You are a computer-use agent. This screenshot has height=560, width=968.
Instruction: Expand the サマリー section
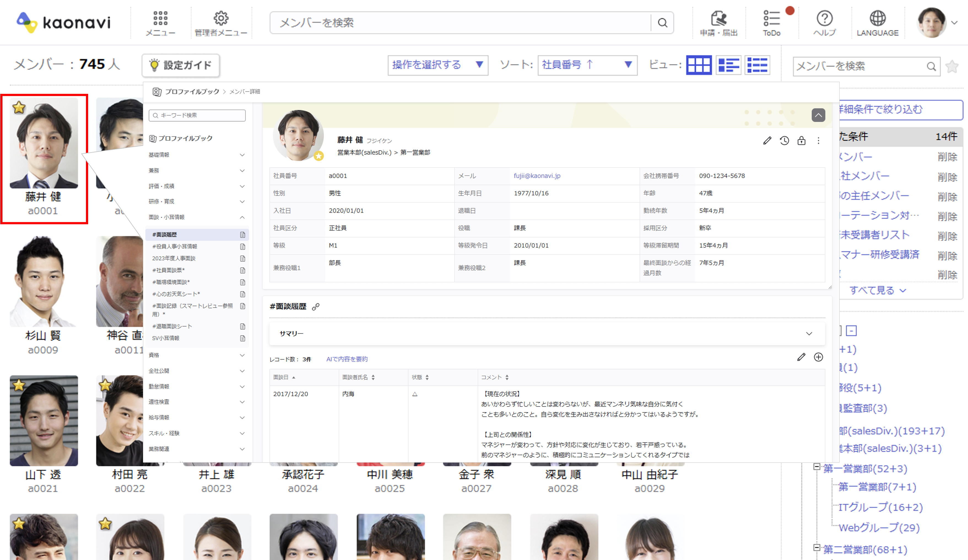pos(809,334)
